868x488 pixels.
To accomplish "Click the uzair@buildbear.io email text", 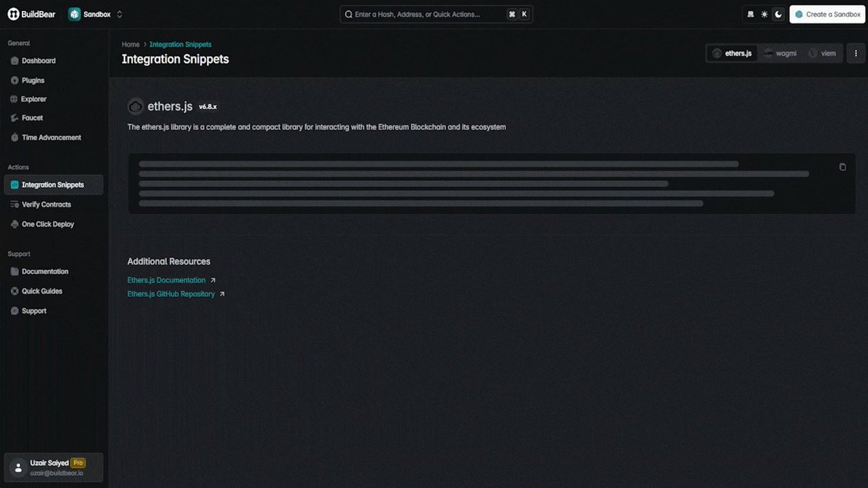I will tap(57, 473).
